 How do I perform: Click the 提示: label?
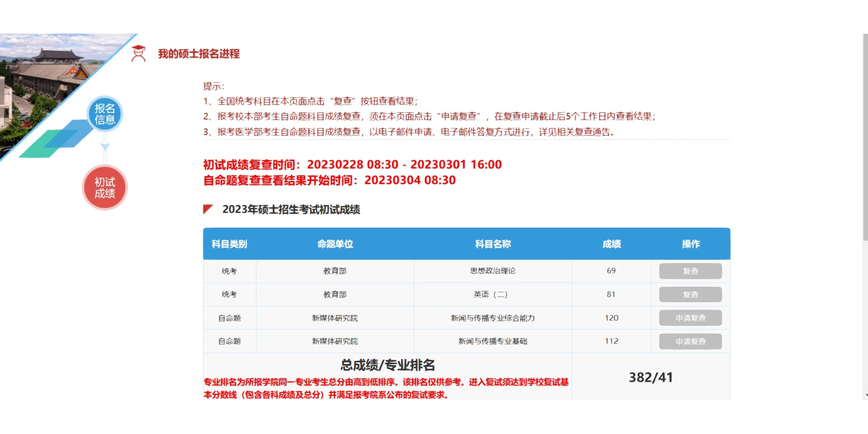214,86
